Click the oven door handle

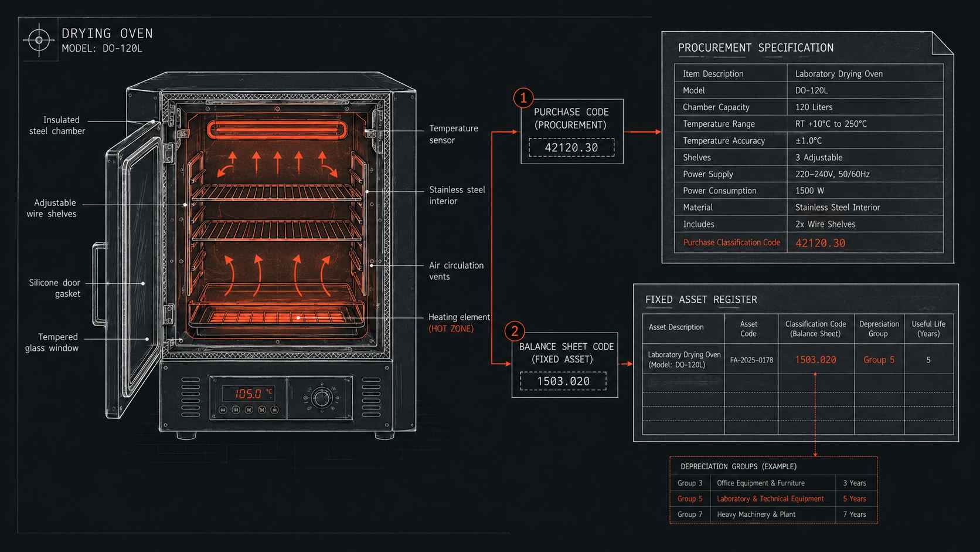[98, 284]
